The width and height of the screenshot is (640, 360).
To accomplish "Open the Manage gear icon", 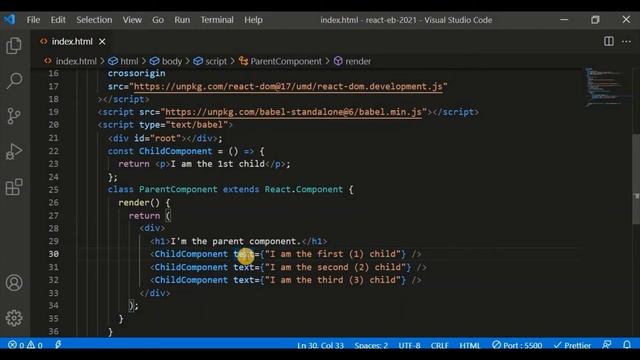I will click(14, 318).
